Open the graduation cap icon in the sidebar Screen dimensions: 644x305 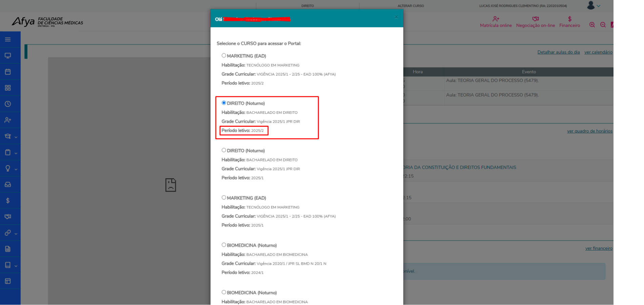pyautogui.click(x=8, y=136)
